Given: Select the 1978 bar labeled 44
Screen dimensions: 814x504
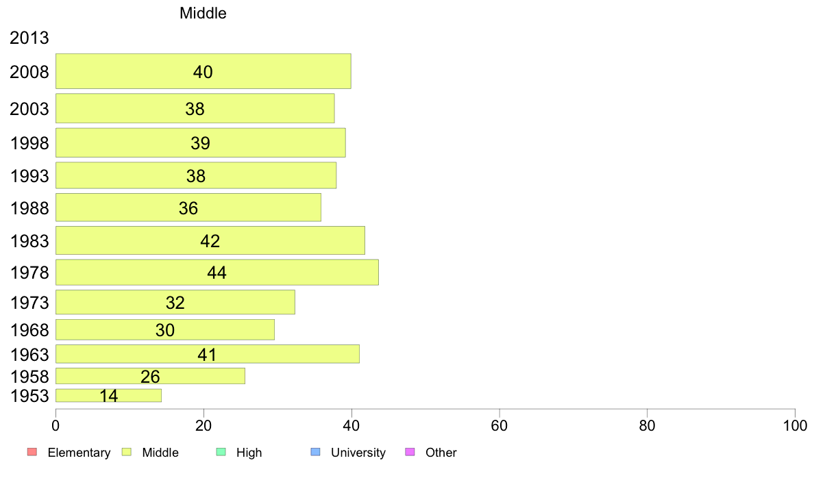Looking at the screenshot, I should pos(217,273).
